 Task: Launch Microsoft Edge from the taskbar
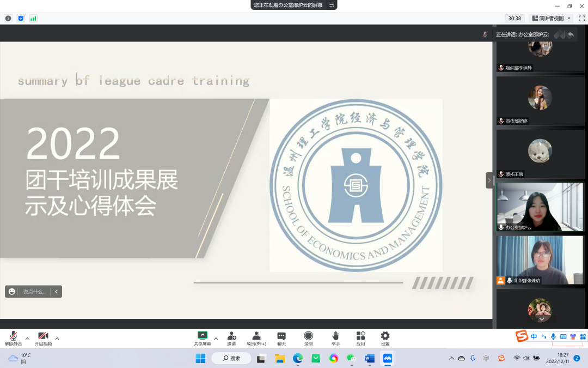298,359
